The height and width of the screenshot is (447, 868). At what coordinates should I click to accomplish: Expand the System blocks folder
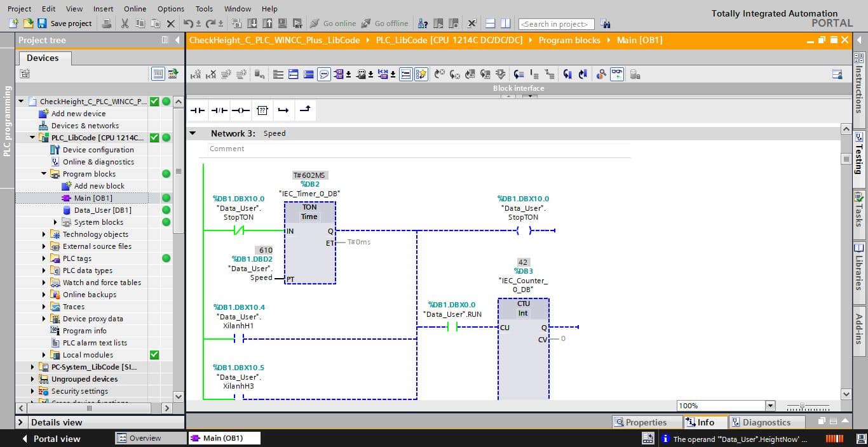55,222
